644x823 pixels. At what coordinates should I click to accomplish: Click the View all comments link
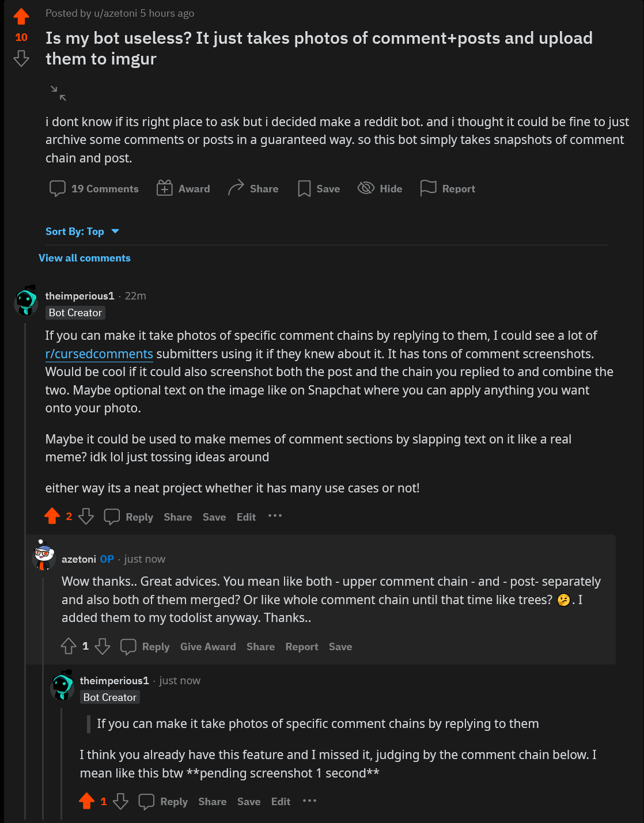[x=85, y=258]
